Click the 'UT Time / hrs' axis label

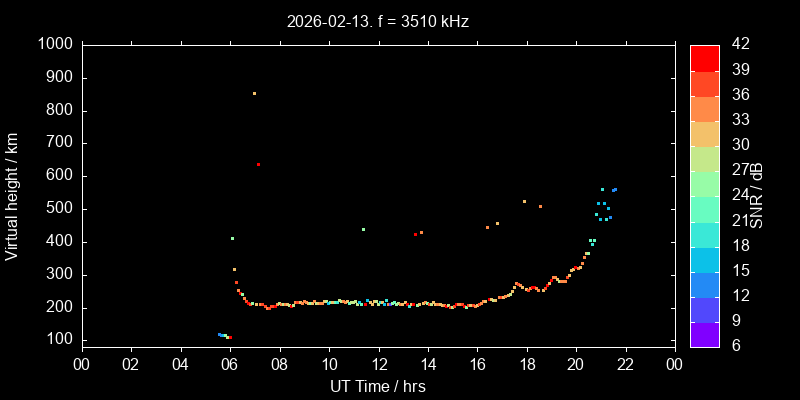[x=377, y=385]
